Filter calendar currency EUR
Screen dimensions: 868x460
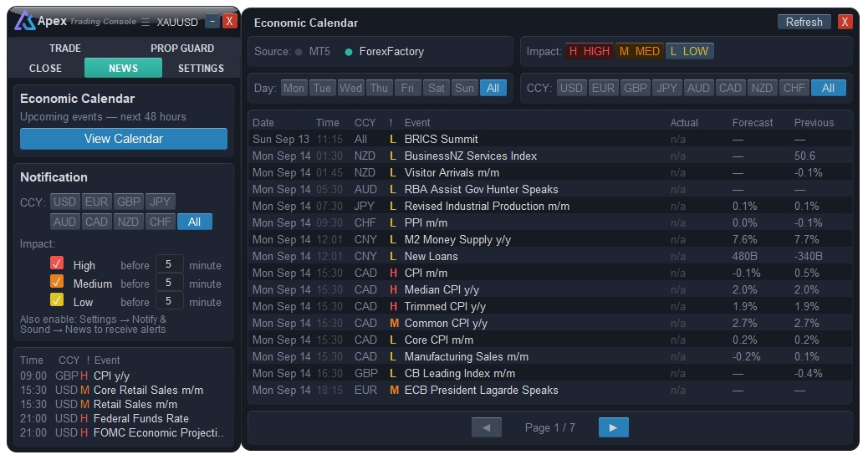[604, 88]
